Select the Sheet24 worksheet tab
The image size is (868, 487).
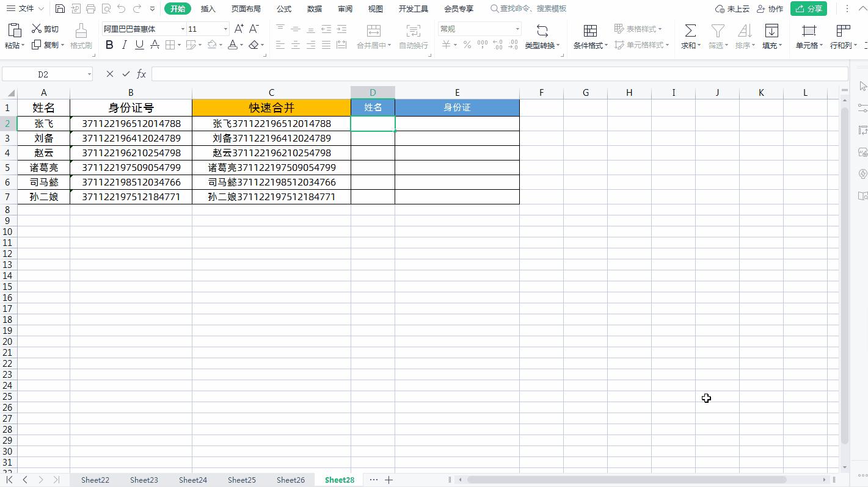pyautogui.click(x=192, y=480)
